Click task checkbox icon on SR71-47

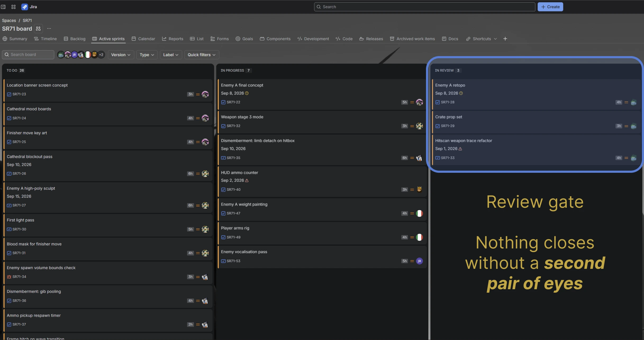pos(223,213)
